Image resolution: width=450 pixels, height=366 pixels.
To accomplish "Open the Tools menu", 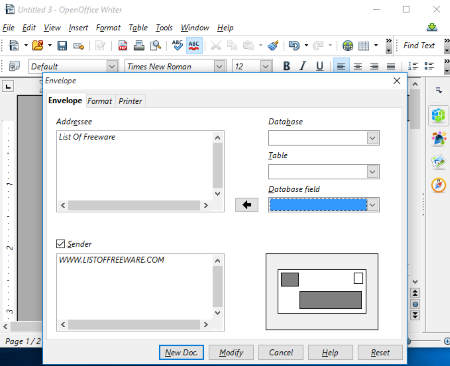I will (x=164, y=28).
